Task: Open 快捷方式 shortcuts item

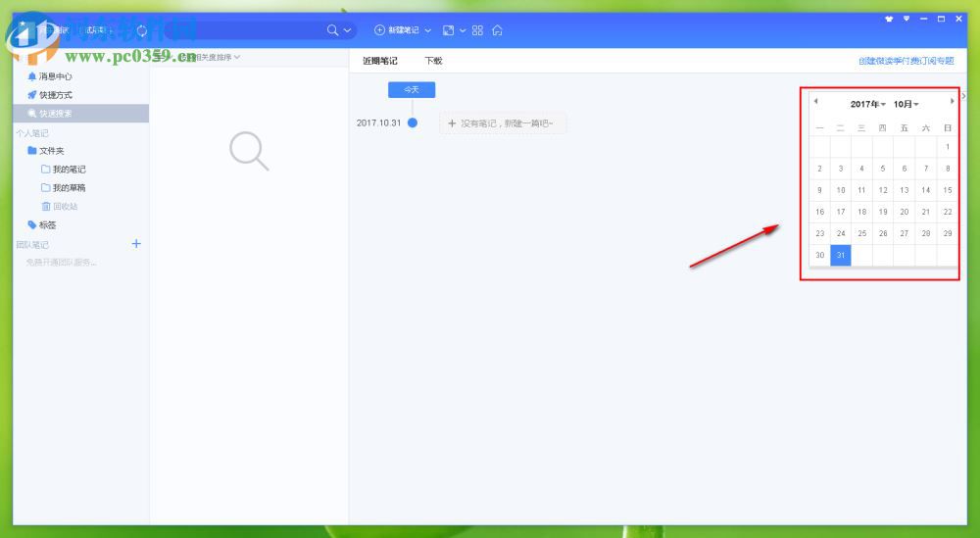Action: pyautogui.click(x=50, y=95)
